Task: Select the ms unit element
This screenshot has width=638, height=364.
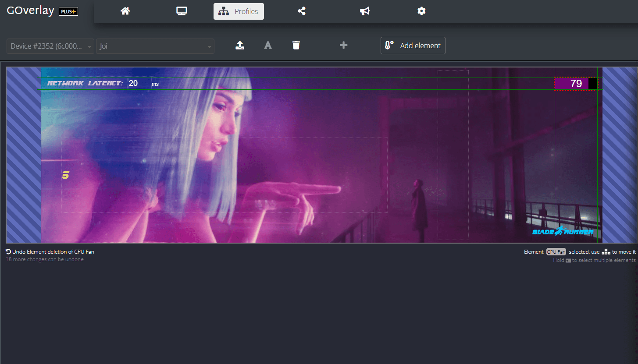Action: (155, 84)
